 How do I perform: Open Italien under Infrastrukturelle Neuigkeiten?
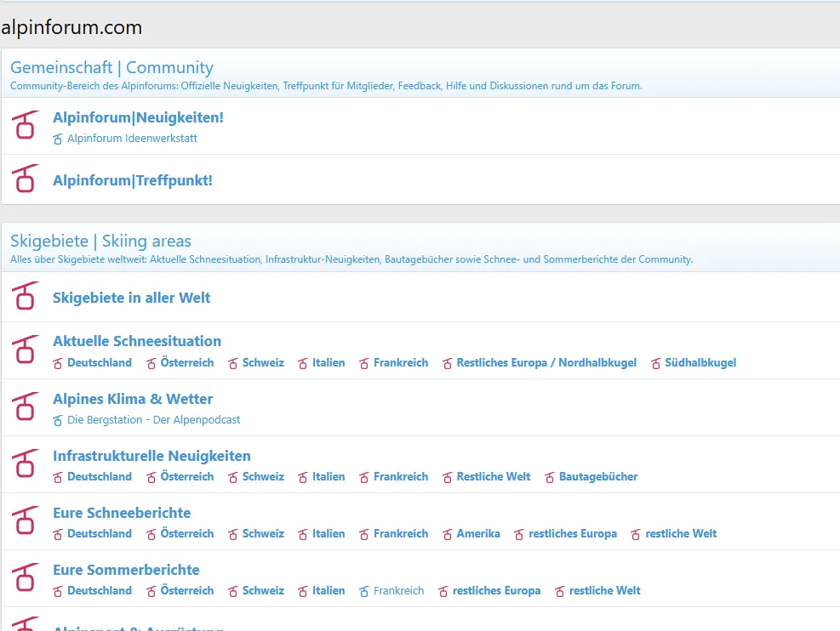coord(329,477)
